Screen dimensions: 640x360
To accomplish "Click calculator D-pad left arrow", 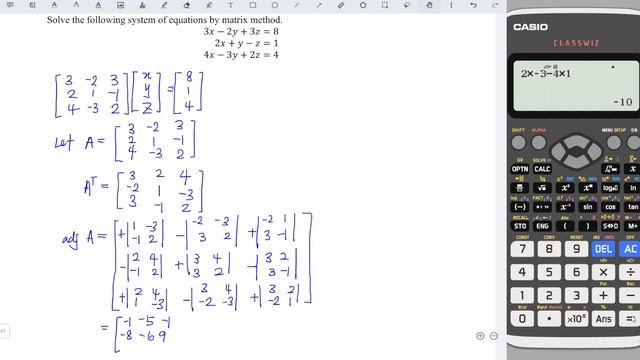I will pos(559,152).
